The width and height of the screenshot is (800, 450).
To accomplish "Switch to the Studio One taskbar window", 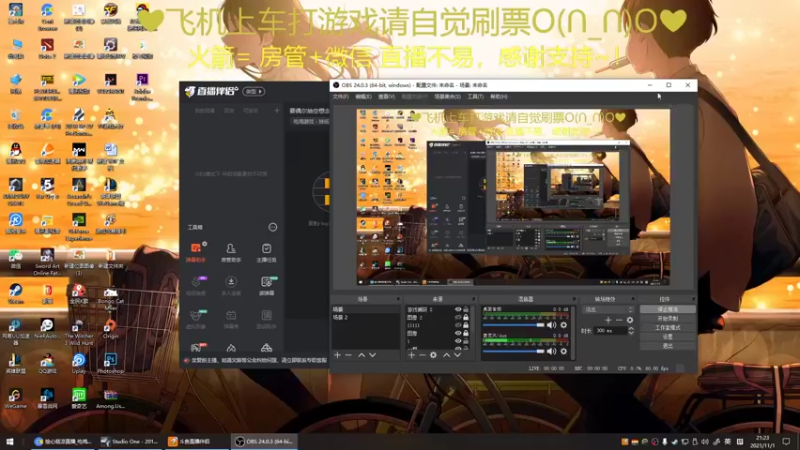I will 130,441.
